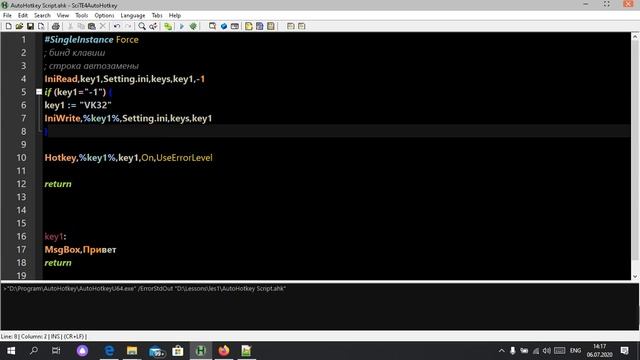Open Find with the magnifier icon

click(142, 26)
